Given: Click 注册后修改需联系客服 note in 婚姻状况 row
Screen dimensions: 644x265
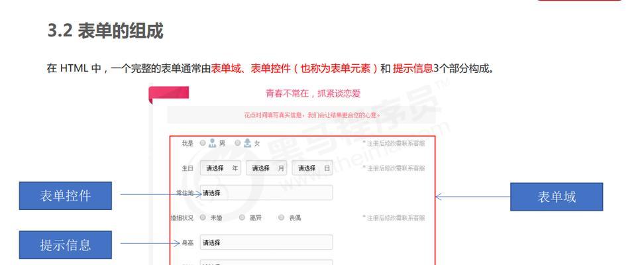Looking at the screenshot, I should (394, 218).
